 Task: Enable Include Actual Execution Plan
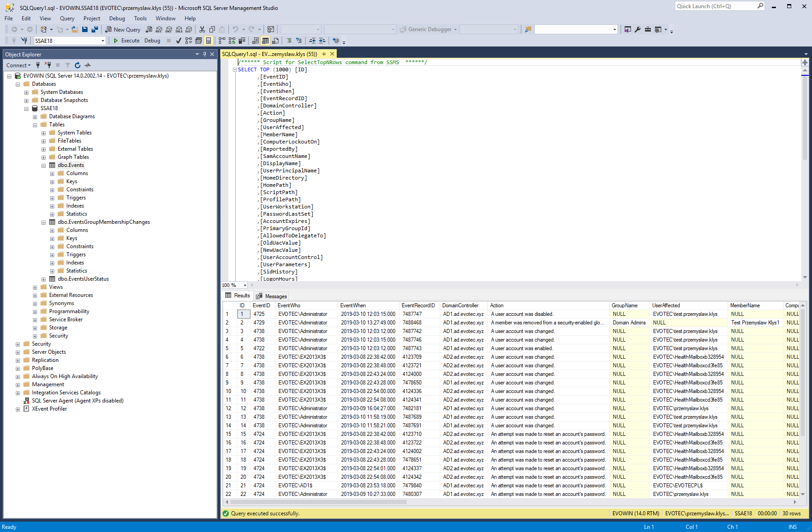click(221, 41)
